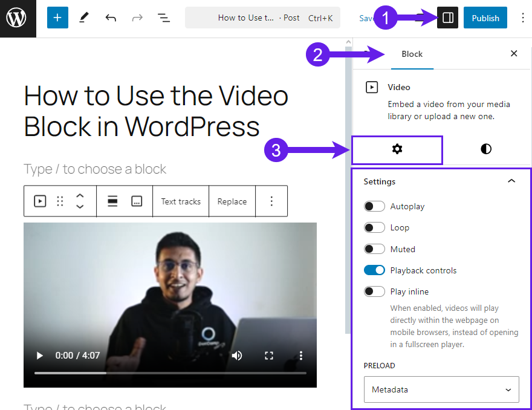Open the block Align options
Image resolution: width=532 pixels, height=410 pixels.
tap(112, 201)
